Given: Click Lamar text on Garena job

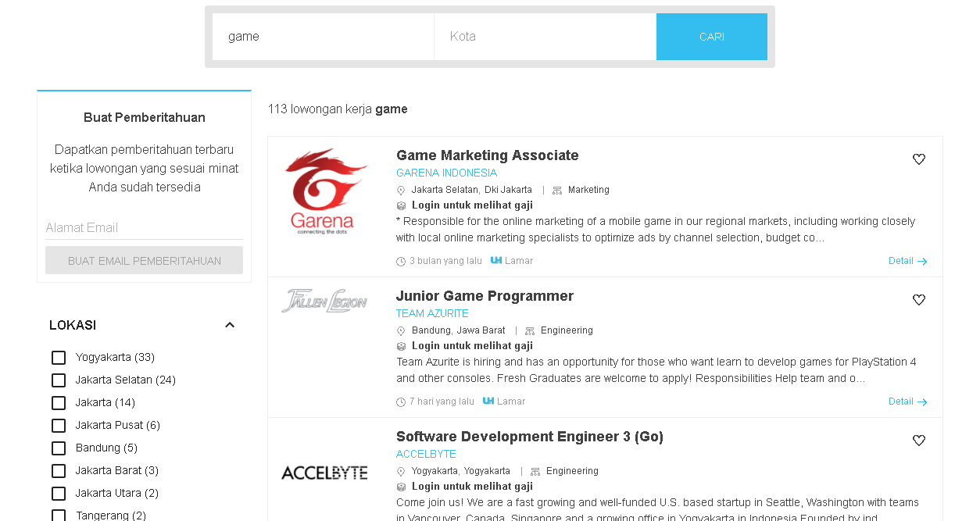Looking at the screenshot, I should (x=519, y=261).
